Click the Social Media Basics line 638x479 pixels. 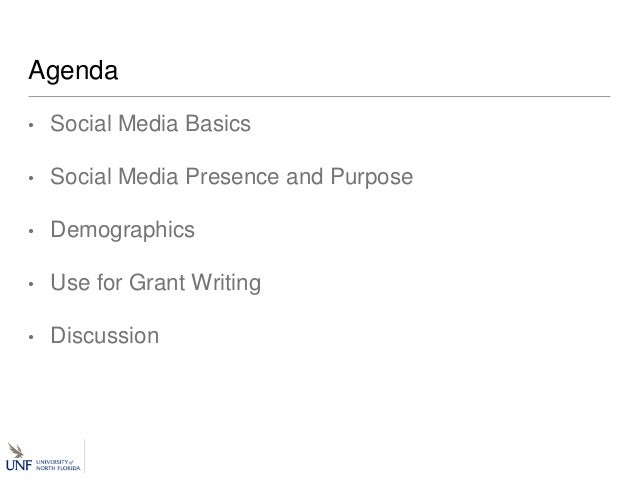point(150,126)
